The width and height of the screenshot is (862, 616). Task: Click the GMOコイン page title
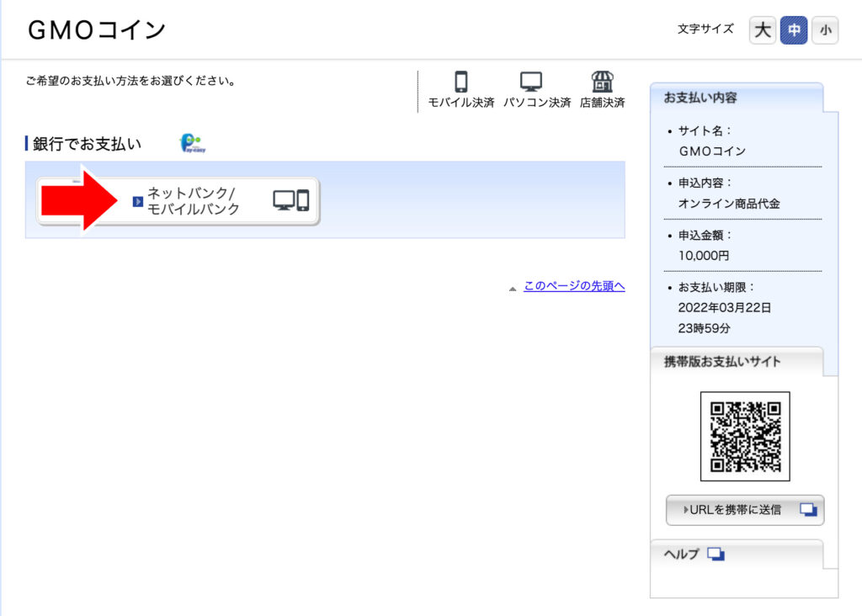(97, 30)
